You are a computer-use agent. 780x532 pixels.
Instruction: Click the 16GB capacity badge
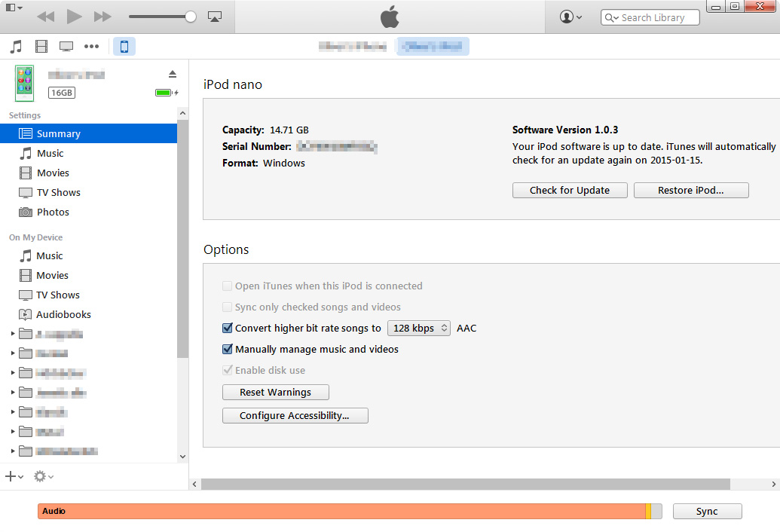62,93
